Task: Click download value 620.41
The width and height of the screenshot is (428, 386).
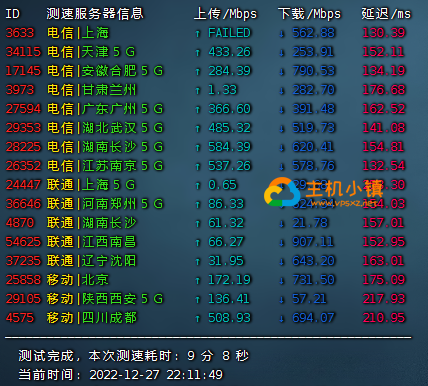Action: pos(313,147)
